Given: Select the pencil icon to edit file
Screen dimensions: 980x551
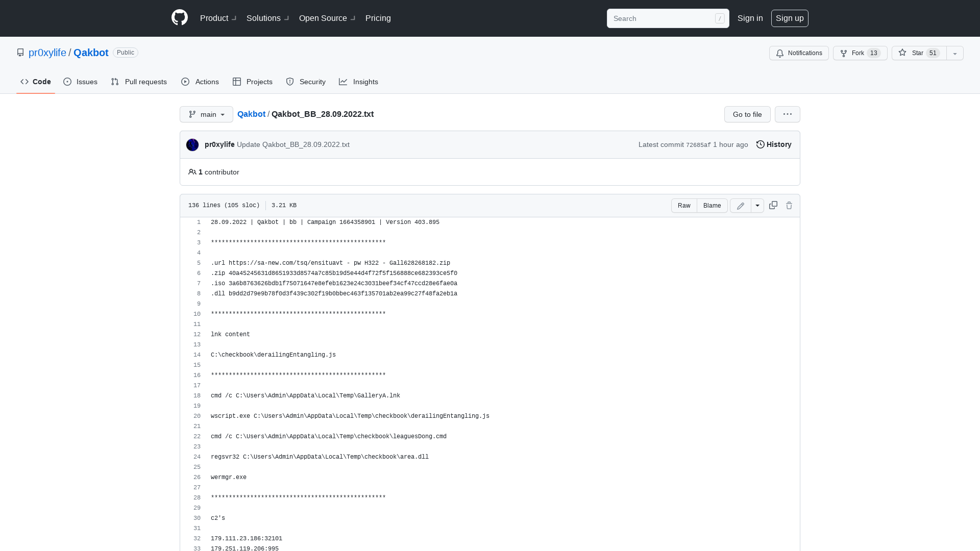Looking at the screenshot, I should point(740,205).
